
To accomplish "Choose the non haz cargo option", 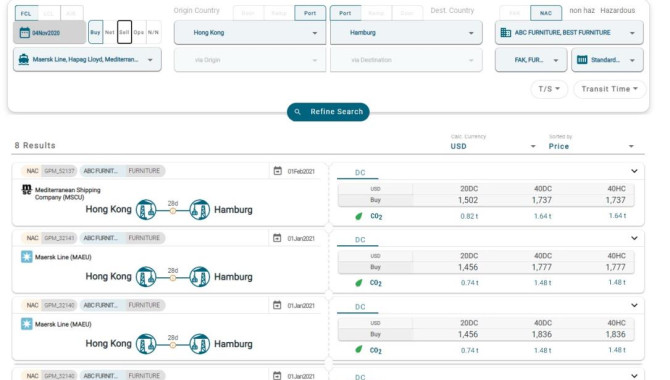I will click(x=582, y=10).
